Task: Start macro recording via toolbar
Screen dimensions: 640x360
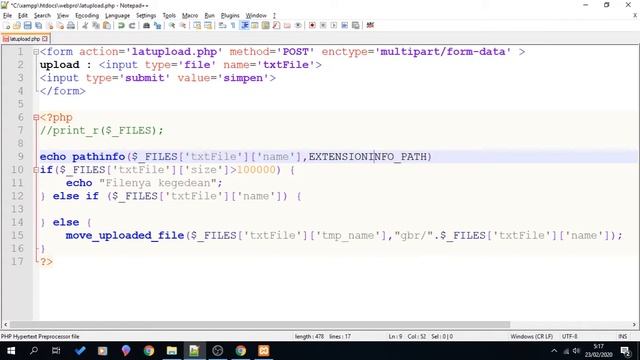Action: coord(312,25)
